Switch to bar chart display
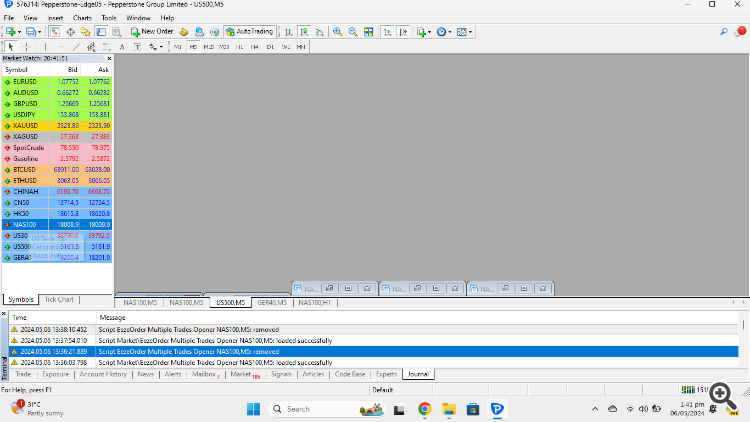The height and width of the screenshot is (422, 750). pos(288,32)
